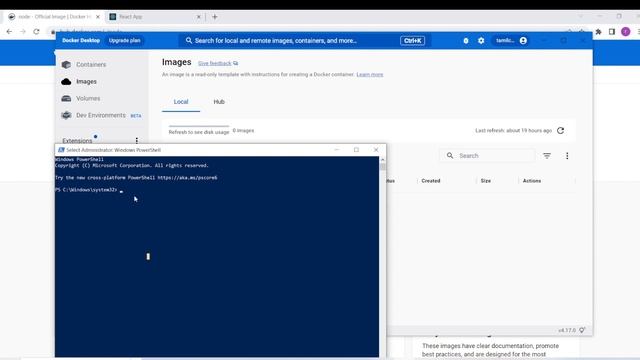
Task: Open Dev Environments in sidebar
Action: pos(101,116)
